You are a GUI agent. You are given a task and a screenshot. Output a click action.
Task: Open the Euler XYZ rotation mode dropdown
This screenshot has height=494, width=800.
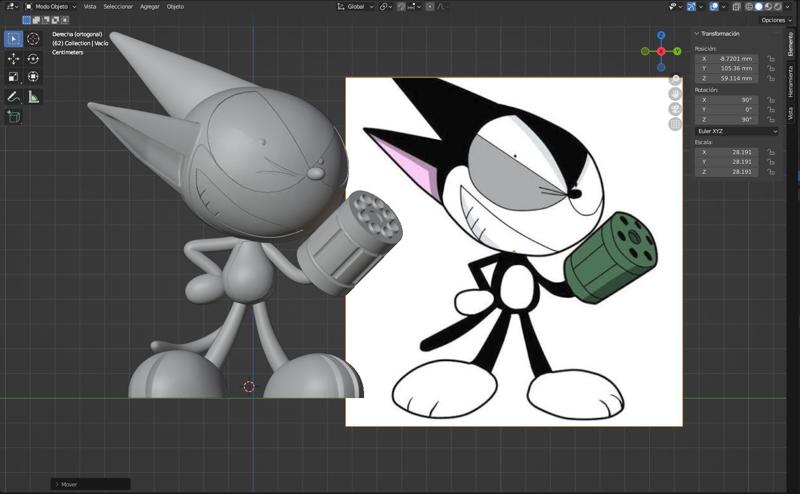coord(737,131)
